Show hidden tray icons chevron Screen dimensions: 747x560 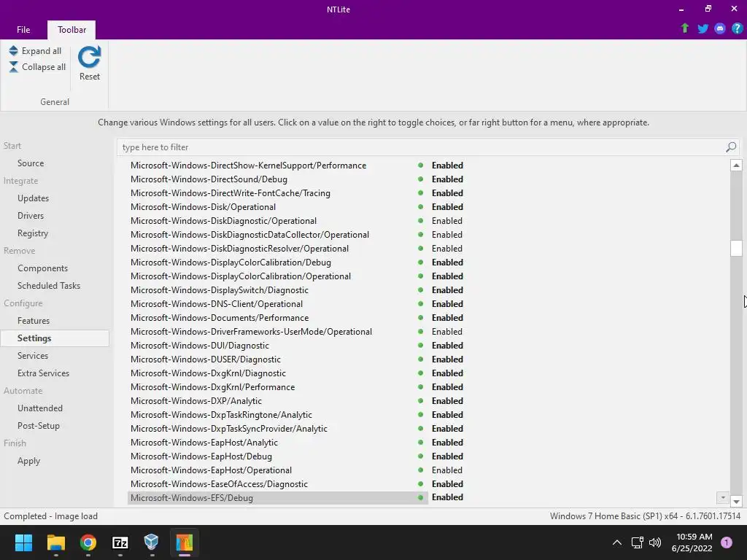(x=617, y=542)
